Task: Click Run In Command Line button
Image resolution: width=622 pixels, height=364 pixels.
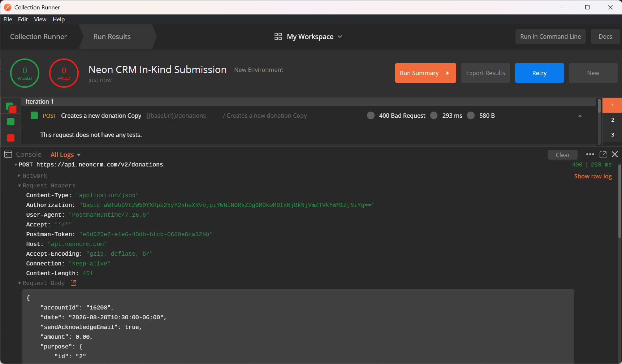Action: click(x=550, y=36)
